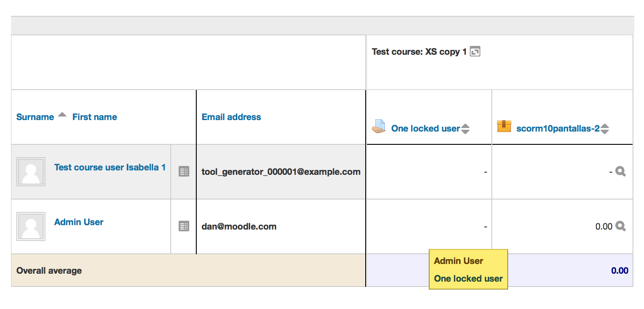Click magnifier icon next to 0.00 grade
Screen dimensions: 644x309
coord(621,226)
